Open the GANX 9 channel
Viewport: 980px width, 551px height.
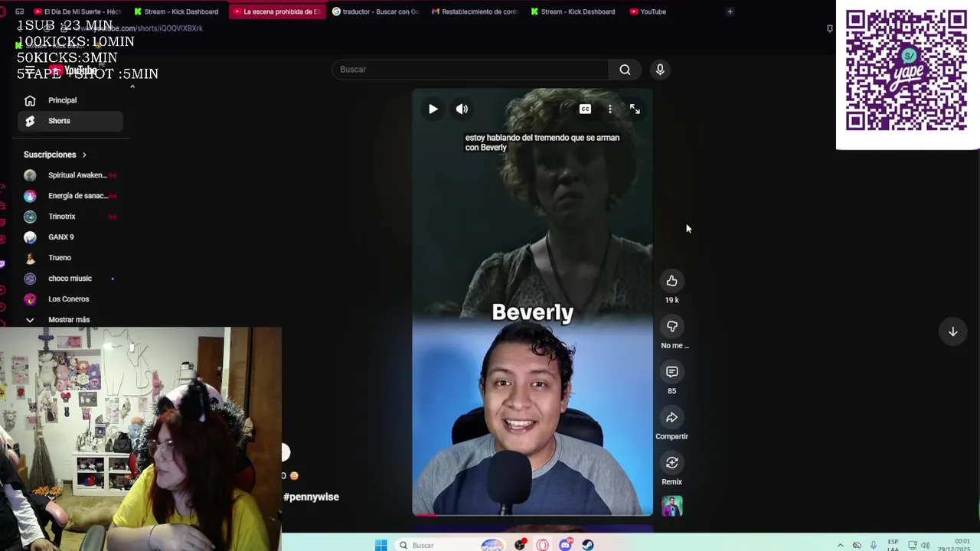(x=70, y=237)
